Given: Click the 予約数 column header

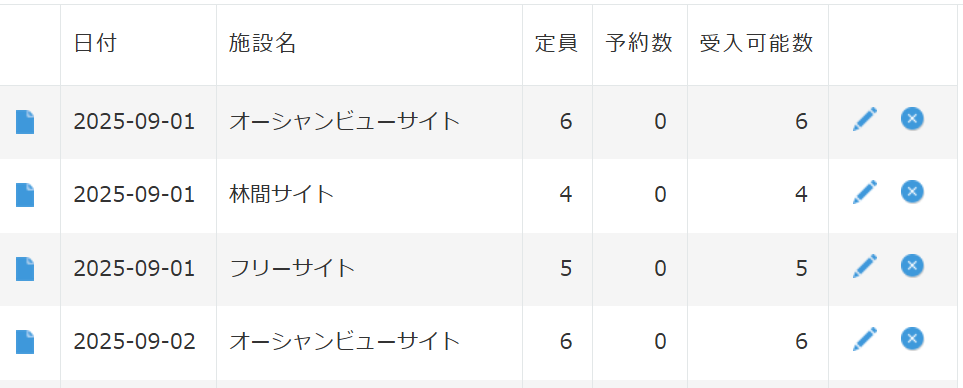Looking at the screenshot, I should [639, 44].
